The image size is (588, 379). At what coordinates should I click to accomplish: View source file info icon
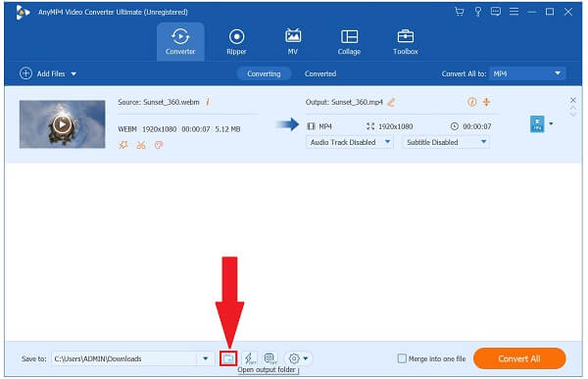coord(208,102)
